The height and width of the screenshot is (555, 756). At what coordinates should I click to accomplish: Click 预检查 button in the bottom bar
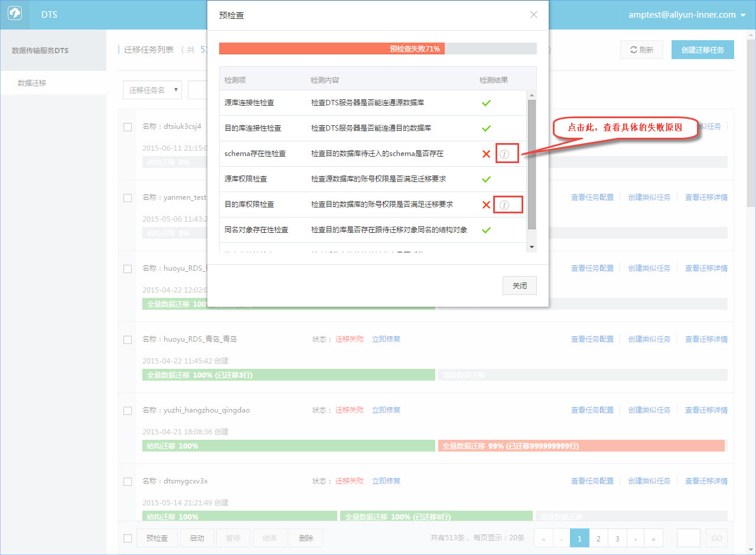pyautogui.click(x=157, y=538)
